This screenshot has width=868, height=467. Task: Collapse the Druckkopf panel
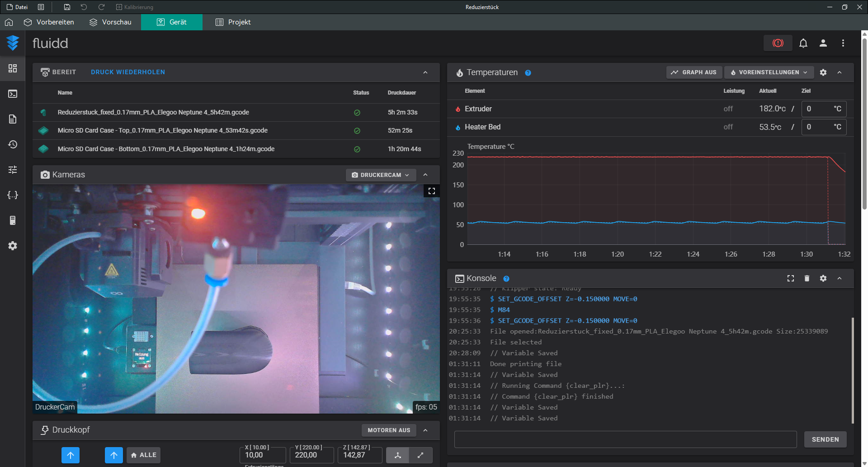[425, 430]
